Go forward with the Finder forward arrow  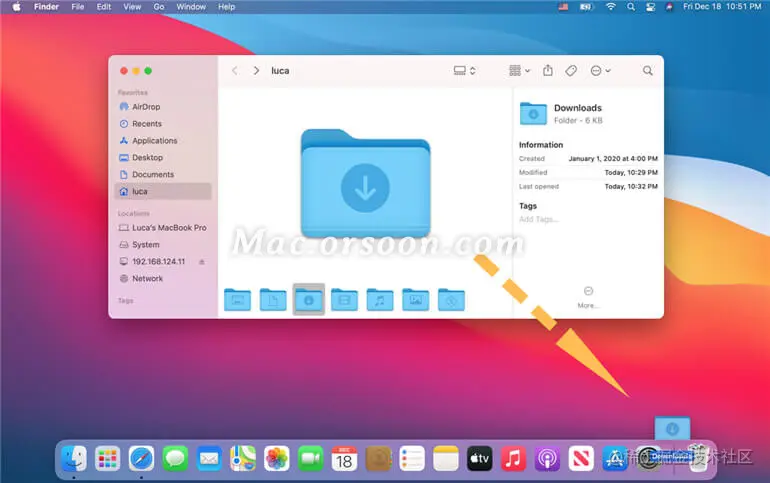pos(256,71)
